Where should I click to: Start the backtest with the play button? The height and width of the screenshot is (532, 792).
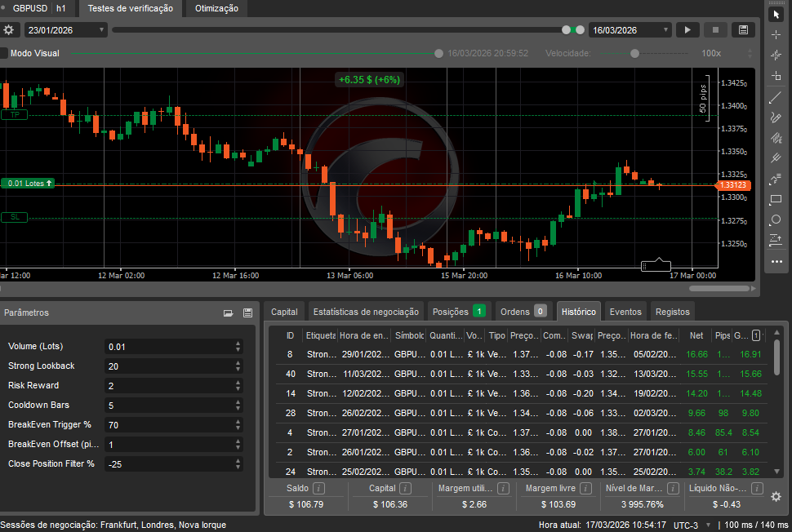click(687, 30)
